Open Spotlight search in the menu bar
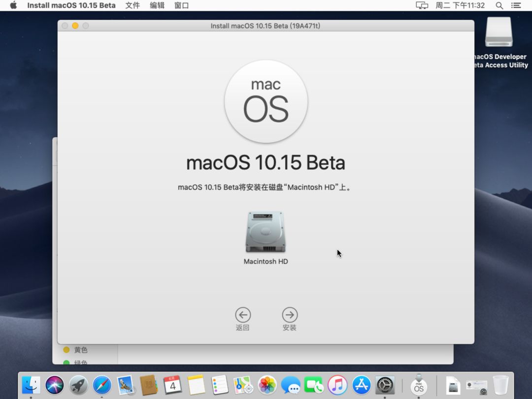This screenshot has height=399, width=532. point(499,5)
